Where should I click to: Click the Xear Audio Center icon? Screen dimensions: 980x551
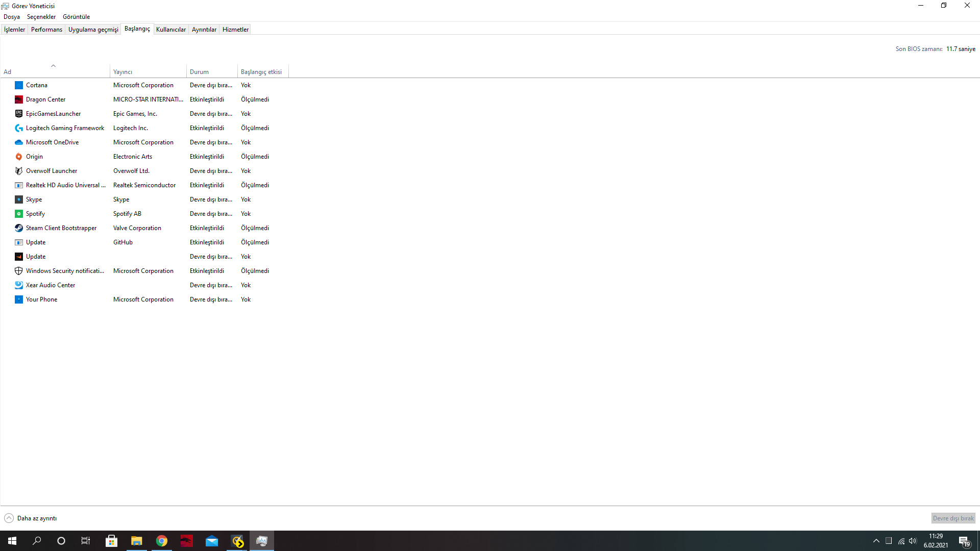pos(19,285)
